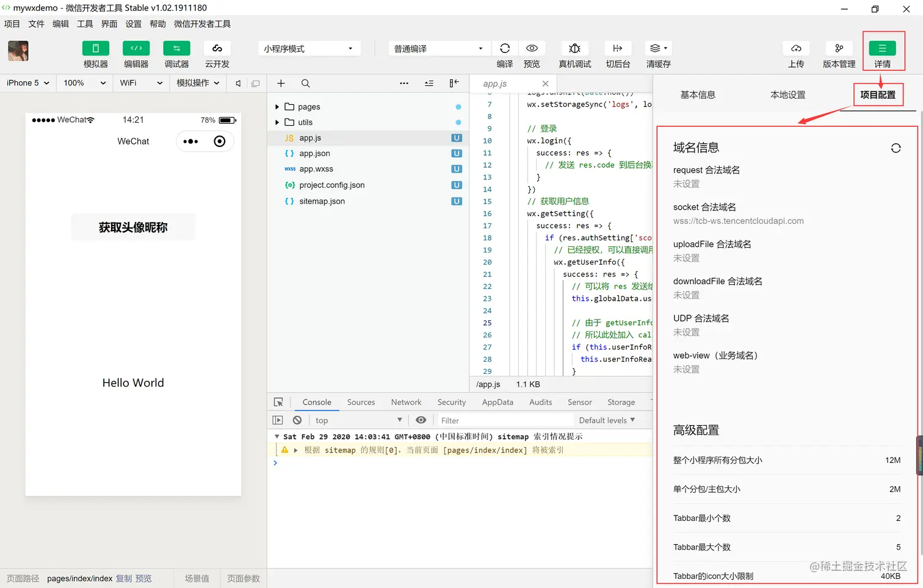Click the simulator capsule close circle button

pyautogui.click(x=219, y=142)
